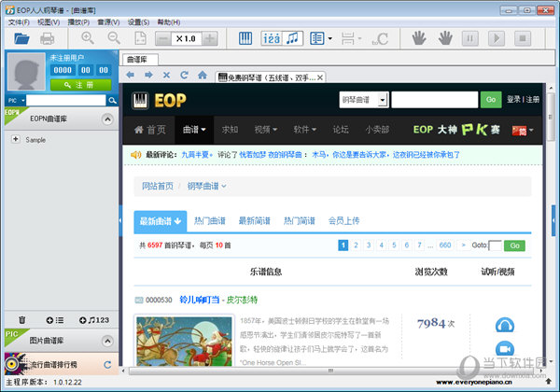
Task: Stop playback with stop button
Action: tap(523, 38)
